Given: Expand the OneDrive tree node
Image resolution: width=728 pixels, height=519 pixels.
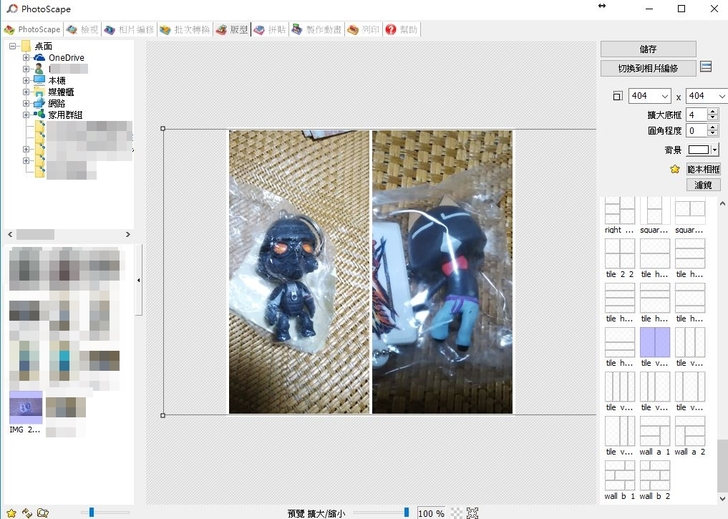Looking at the screenshot, I should point(27,58).
